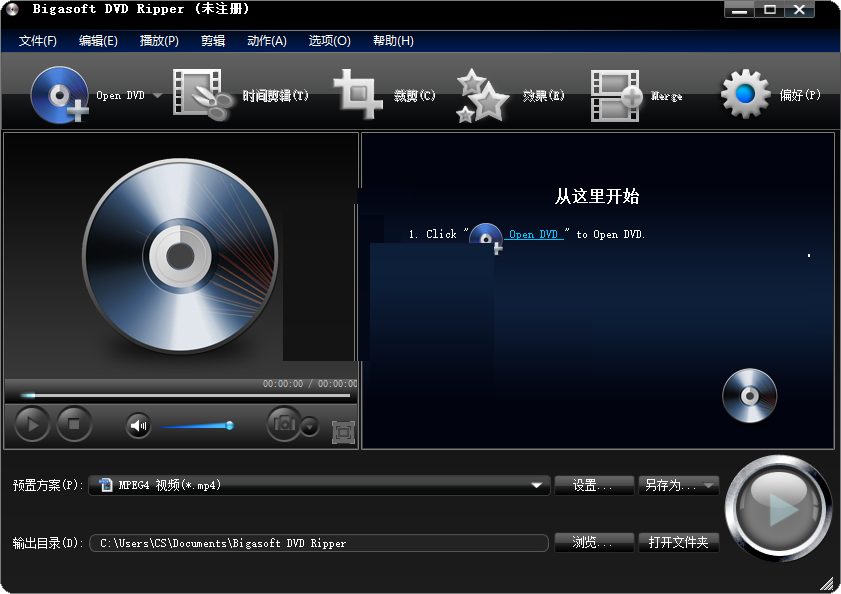This screenshot has height=594, width=841.
Task: Mute the volume speaker icon
Action: tap(138, 426)
